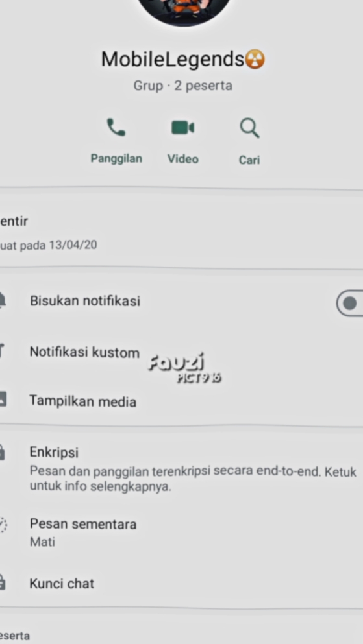Open Pesan sementara option showing Mati
The width and height of the screenshot is (363, 644).
point(181,532)
